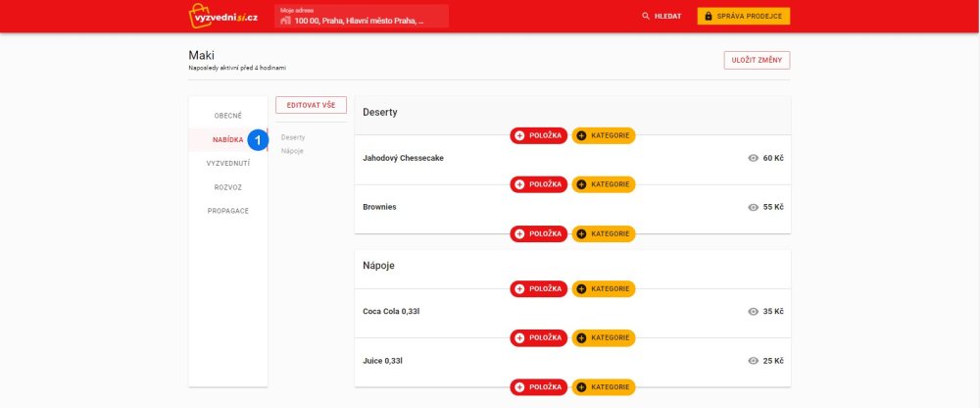980x408 pixels.
Task: Click the Naposledy aktivní před 4 hodinami text
Action: click(237, 68)
